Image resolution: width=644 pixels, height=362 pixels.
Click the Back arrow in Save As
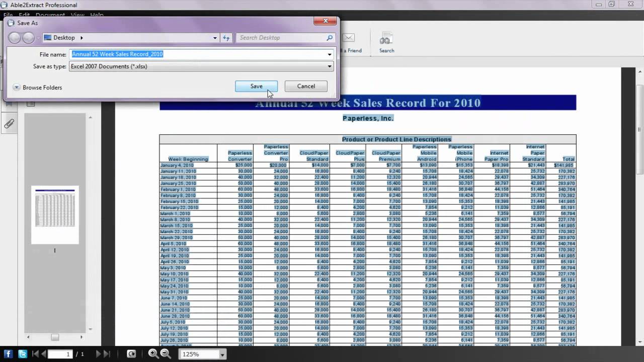tap(15, 38)
